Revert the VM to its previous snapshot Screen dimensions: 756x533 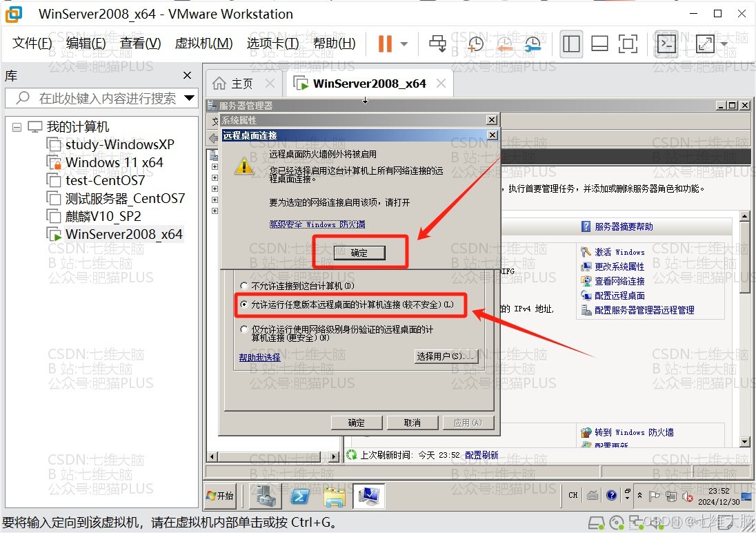(504, 44)
